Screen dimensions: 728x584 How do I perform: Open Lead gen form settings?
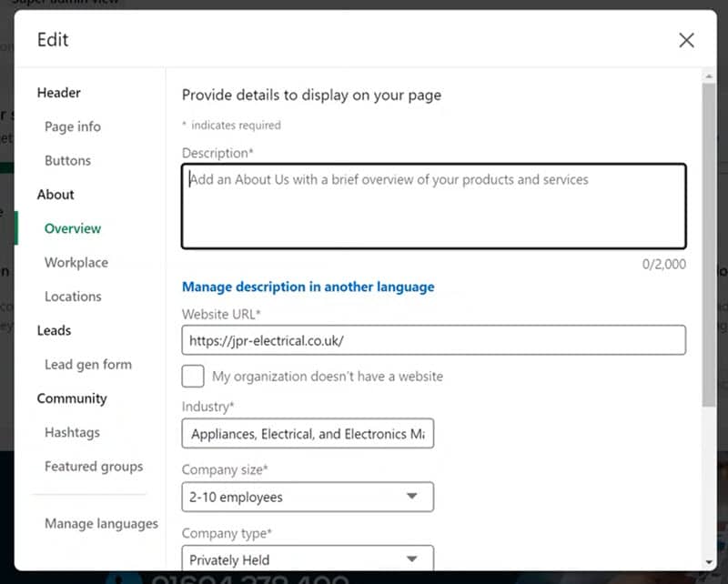(x=88, y=365)
